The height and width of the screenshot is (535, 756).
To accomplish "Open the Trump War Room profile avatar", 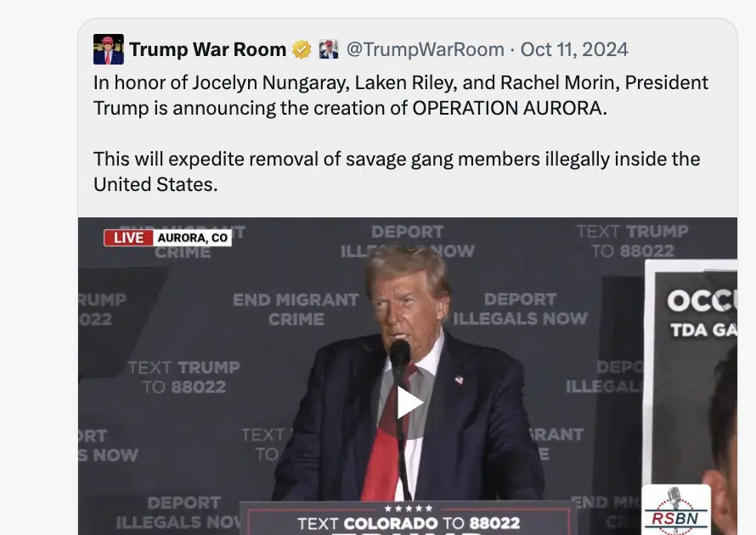I will click(x=109, y=49).
